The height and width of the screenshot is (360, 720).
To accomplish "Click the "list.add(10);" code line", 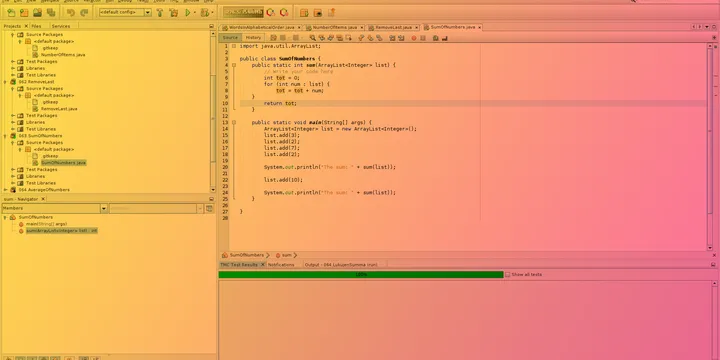I will (x=283, y=180).
